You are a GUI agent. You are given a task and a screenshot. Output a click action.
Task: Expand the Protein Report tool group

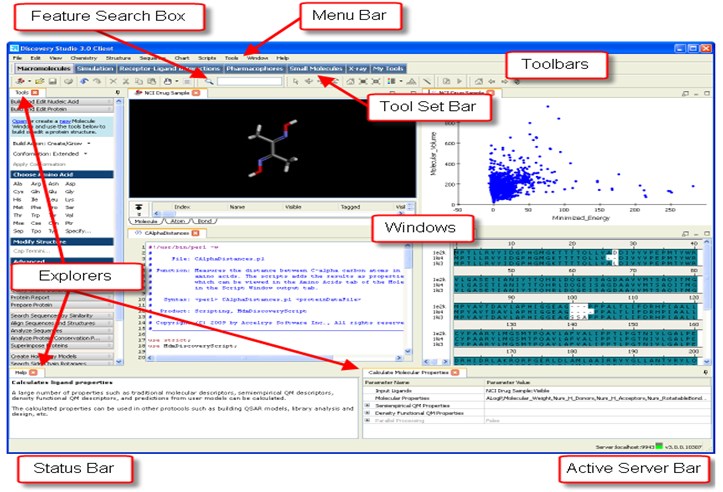coord(61,298)
